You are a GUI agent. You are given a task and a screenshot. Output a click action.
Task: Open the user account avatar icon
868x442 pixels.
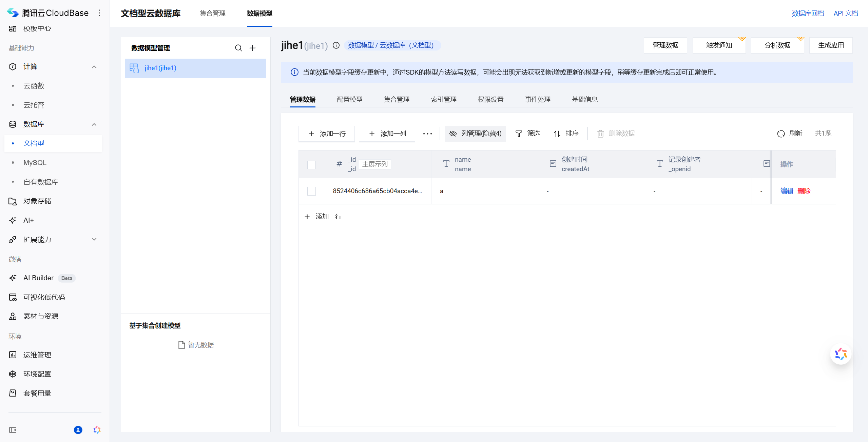(78, 430)
